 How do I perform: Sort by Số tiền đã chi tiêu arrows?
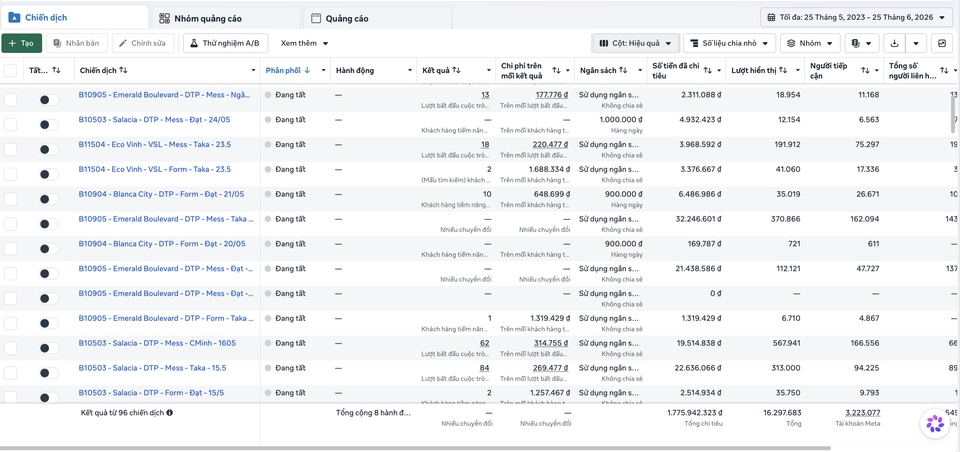pos(707,70)
